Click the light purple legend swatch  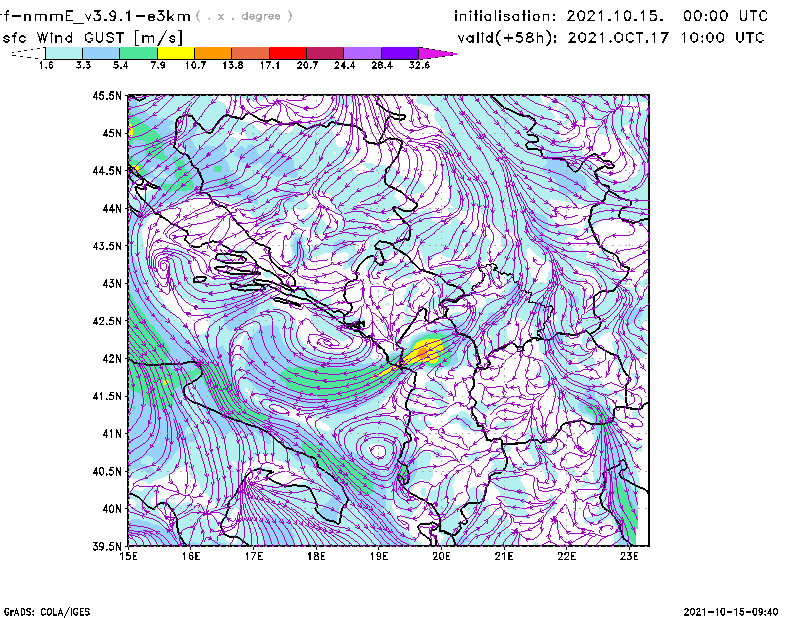point(362,53)
